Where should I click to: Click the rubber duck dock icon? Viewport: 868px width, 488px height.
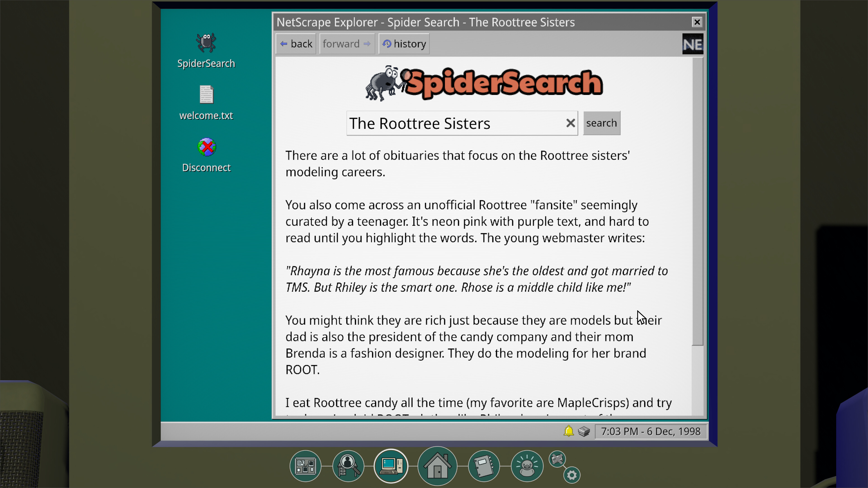(527, 466)
